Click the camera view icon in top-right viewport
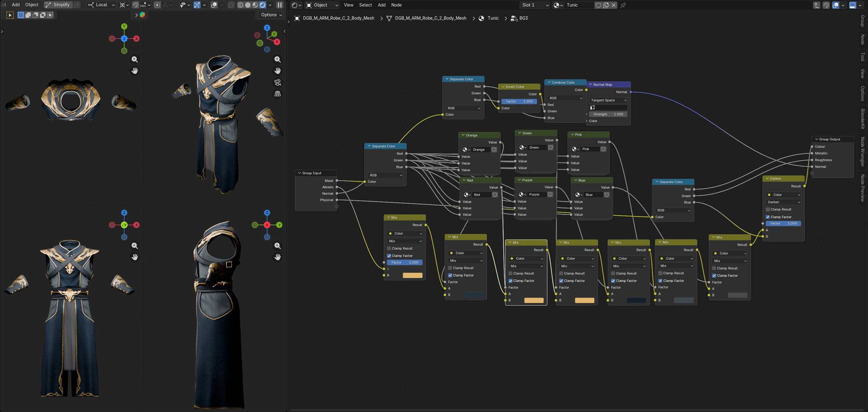The width and height of the screenshot is (868, 412). click(x=277, y=82)
